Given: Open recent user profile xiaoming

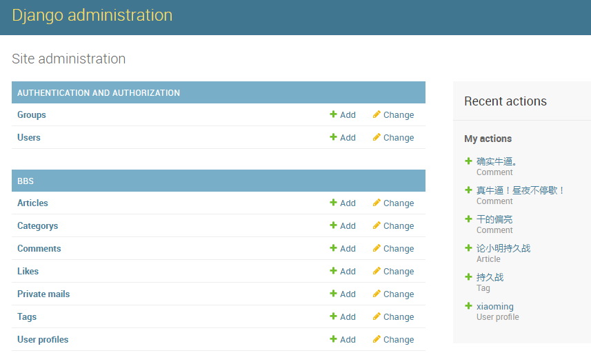Looking at the screenshot, I should click(495, 306).
